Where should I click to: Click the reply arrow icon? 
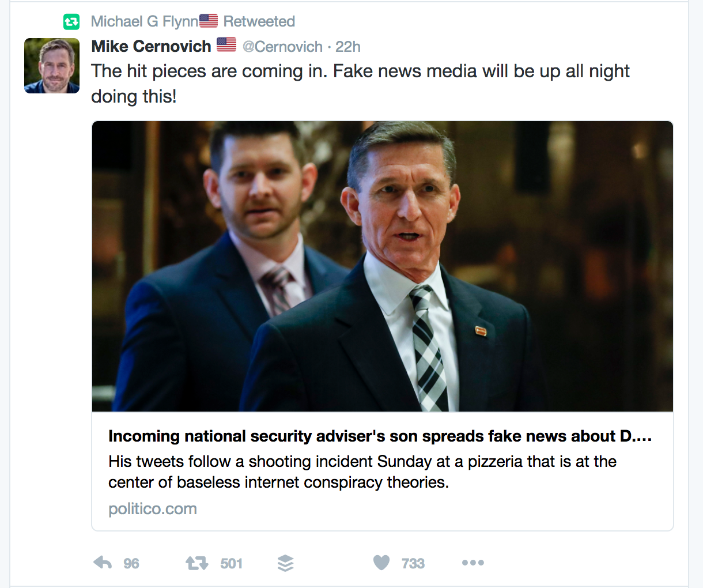[103, 563]
